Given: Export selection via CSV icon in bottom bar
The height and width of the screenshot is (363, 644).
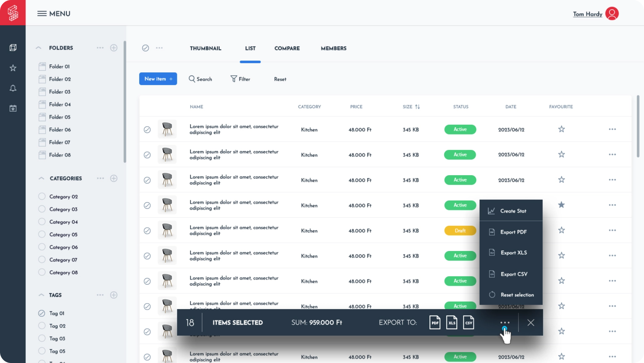Looking at the screenshot, I should point(469,322).
